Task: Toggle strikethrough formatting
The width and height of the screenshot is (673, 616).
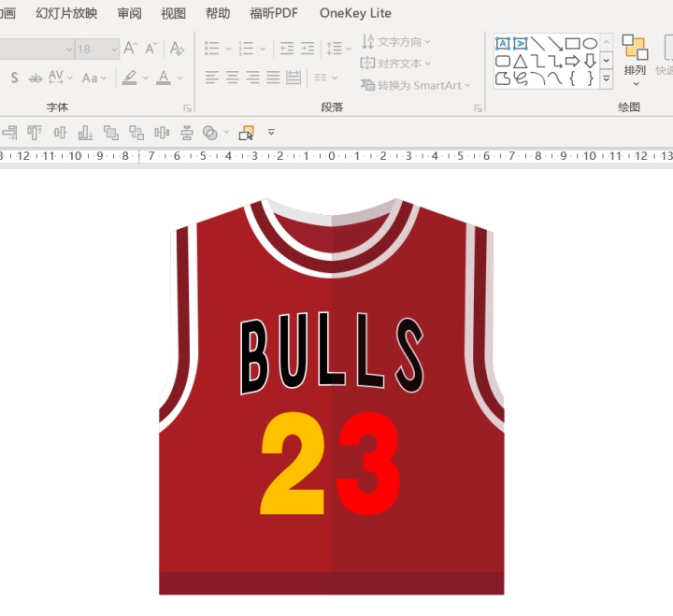Action: 36,79
